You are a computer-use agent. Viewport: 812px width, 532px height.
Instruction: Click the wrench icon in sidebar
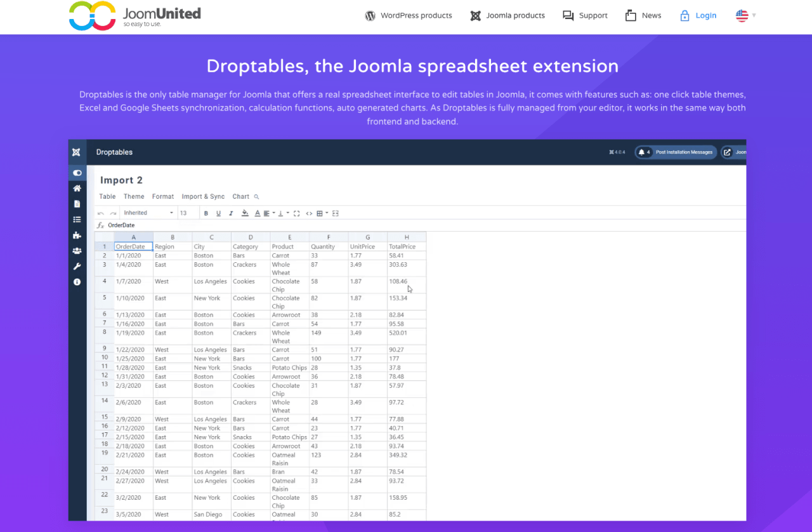pos(77,266)
